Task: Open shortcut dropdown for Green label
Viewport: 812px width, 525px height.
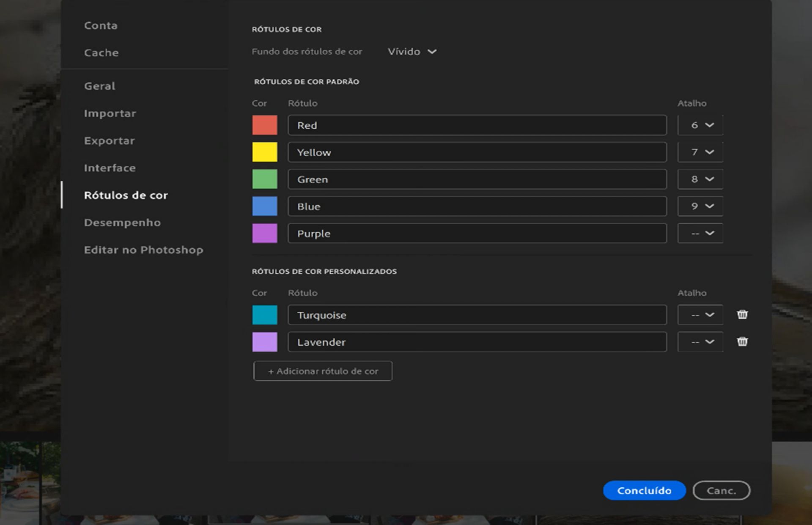Action: click(x=700, y=179)
